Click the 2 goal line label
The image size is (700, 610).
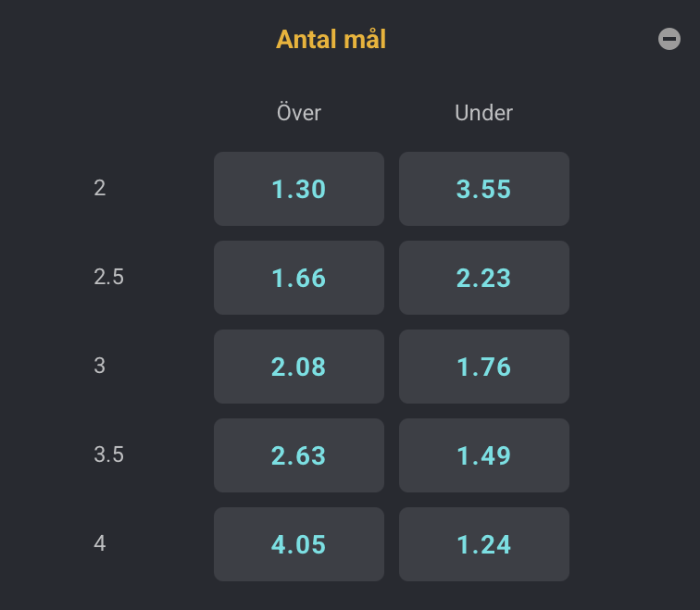pyautogui.click(x=100, y=188)
